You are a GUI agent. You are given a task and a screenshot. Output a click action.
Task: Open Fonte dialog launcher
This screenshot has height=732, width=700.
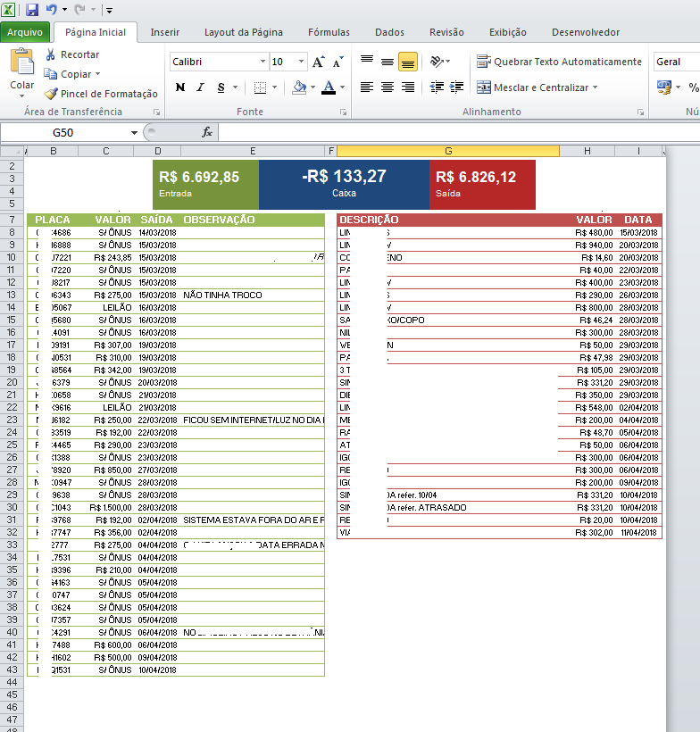click(343, 112)
